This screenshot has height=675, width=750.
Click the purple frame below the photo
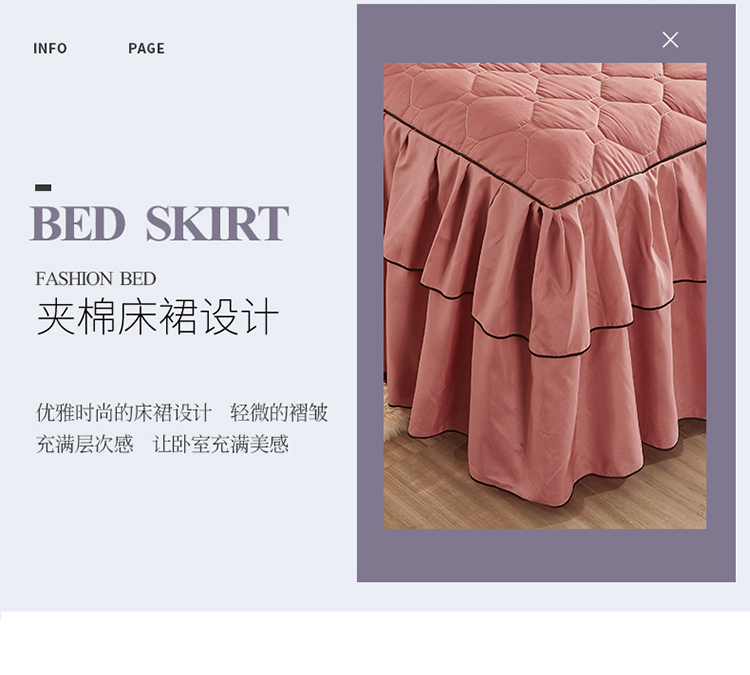point(546,555)
